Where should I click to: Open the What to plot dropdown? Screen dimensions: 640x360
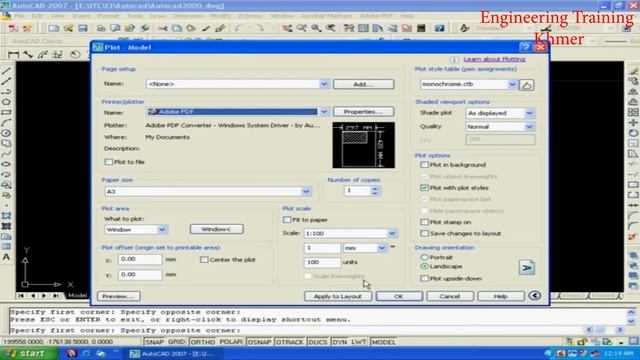point(162,229)
